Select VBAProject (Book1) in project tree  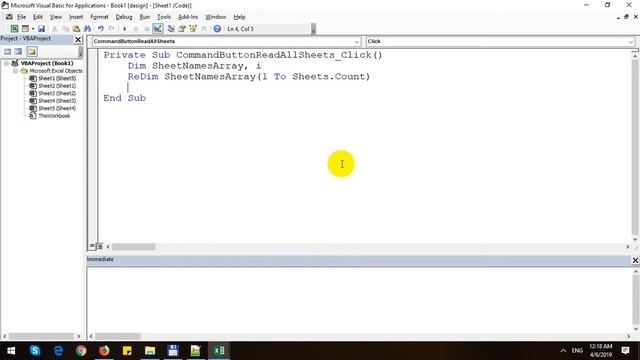pos(47,63)
